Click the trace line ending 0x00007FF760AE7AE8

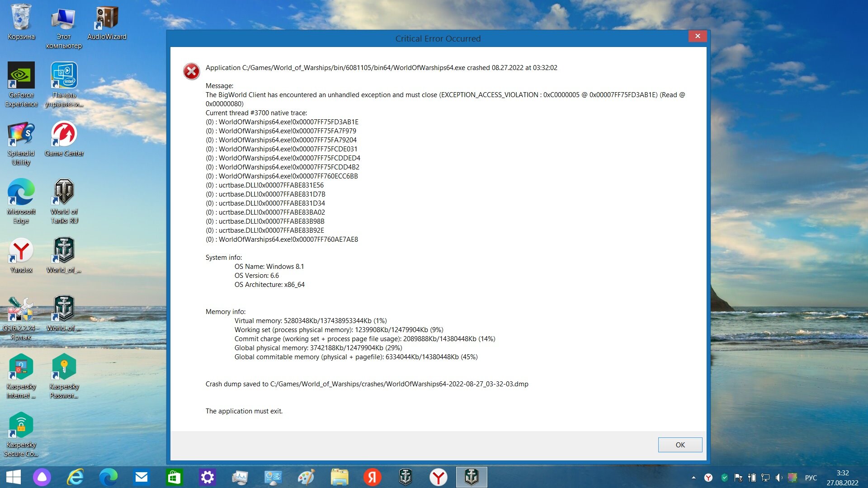pyautogui.click(x=282, y=239)
